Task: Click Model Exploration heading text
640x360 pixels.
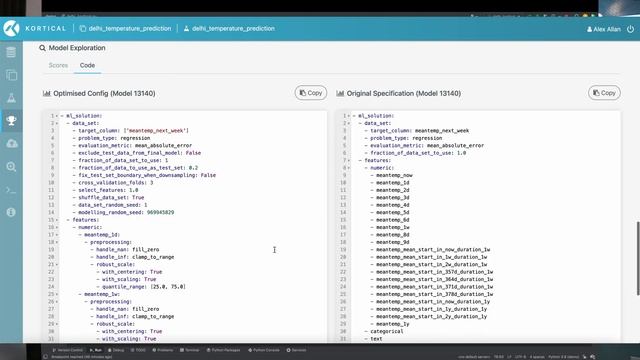Action: click(77, 48)
